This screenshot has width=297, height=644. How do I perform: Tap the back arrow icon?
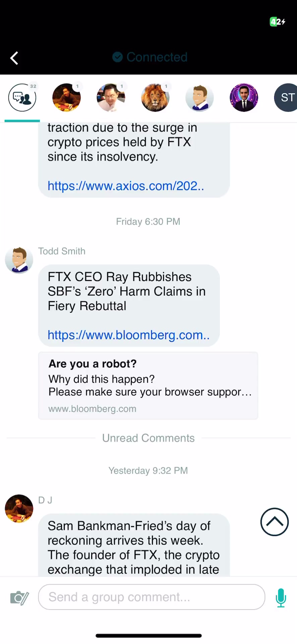(14, 58)
